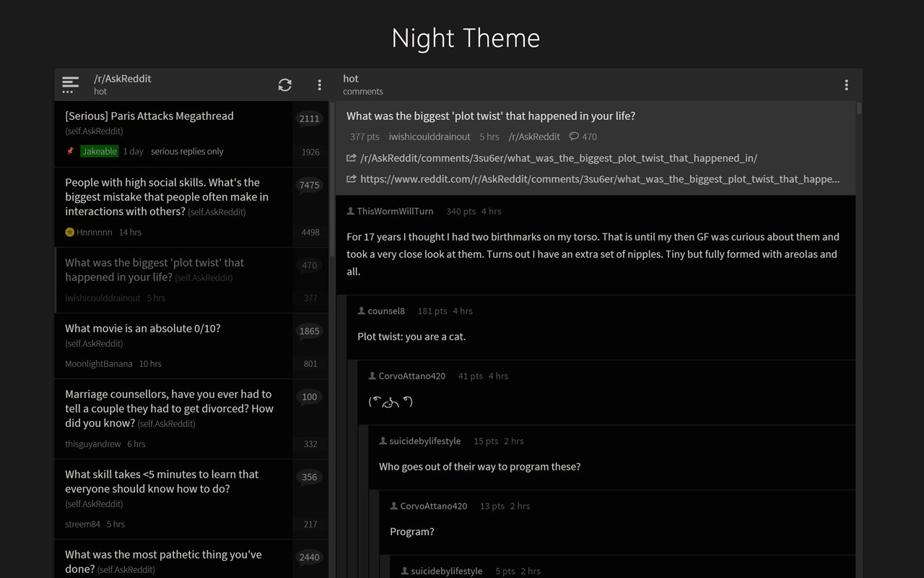Click 'serious replies only' flair text
Image resolution: width=924 pixels, height=578 pixels.
pyautogui.click(x=187, y=151)
